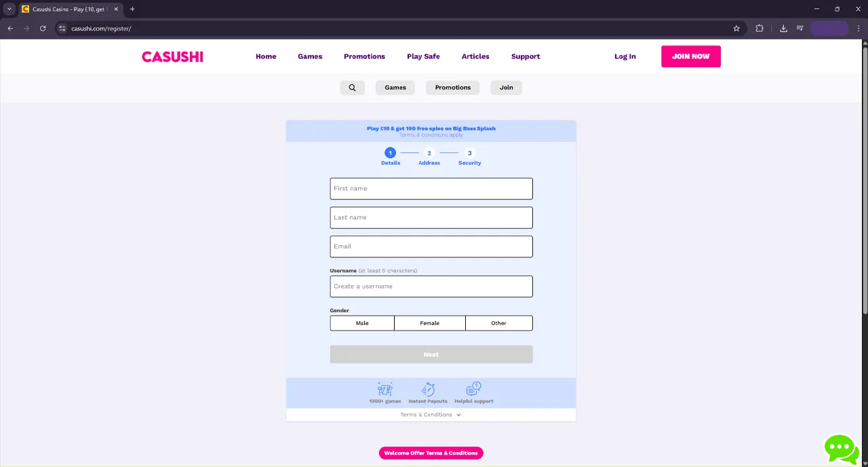Click the 1000+ games slot machine icon
Viewport: 868px width, 467px height.
384,390
